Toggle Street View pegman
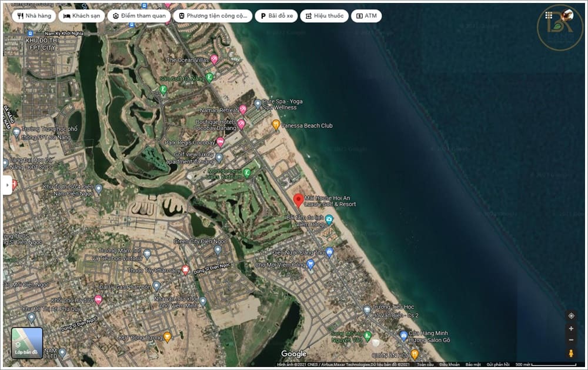588x370 pixels. (x=571, y=353)
